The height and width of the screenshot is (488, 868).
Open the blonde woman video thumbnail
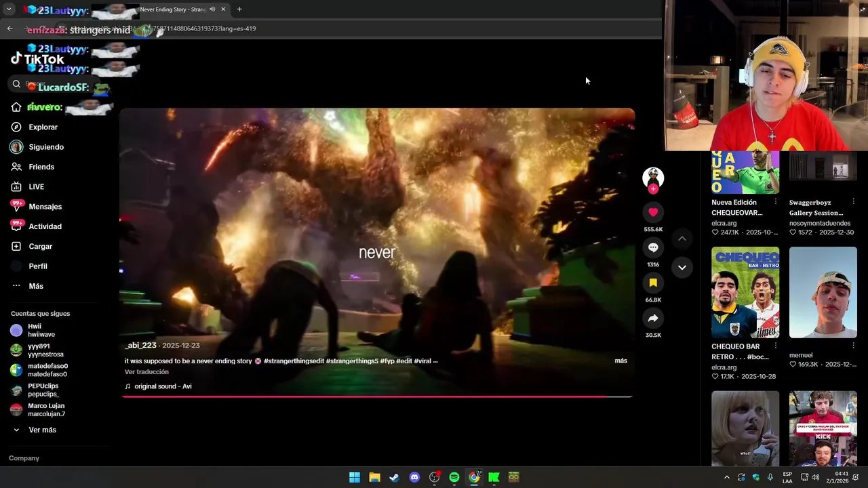[x=745, y=428]
